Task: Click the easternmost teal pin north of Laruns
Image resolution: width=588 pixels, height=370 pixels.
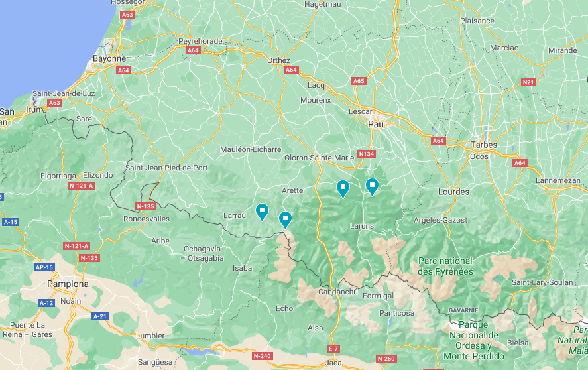Action: [x=372, y=186]
